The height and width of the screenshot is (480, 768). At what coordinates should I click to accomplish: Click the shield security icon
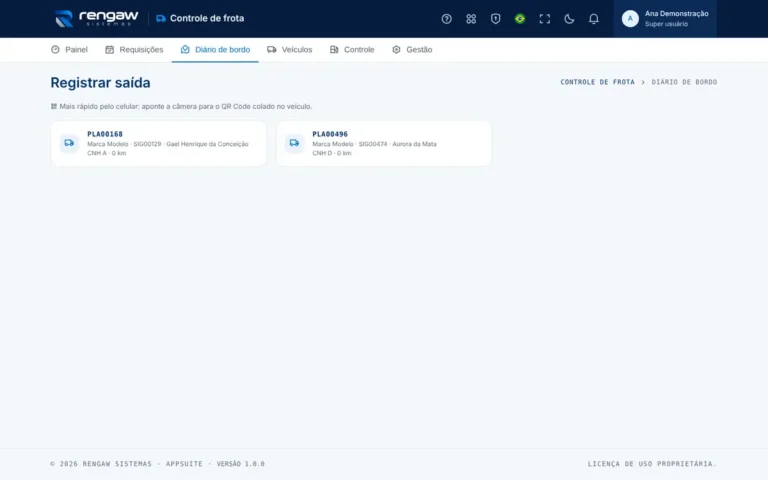(x=495, y=19)
